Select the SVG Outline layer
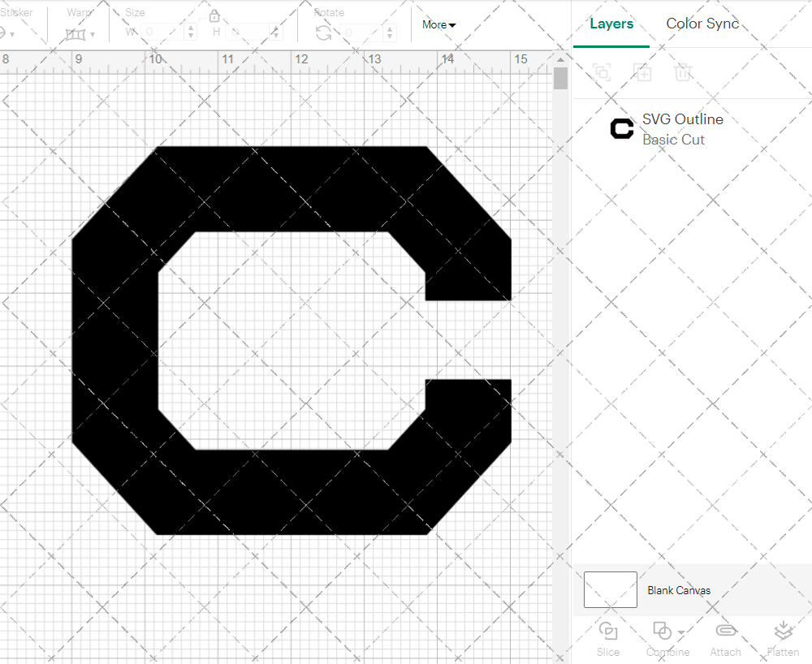 [x=682, y=129]
